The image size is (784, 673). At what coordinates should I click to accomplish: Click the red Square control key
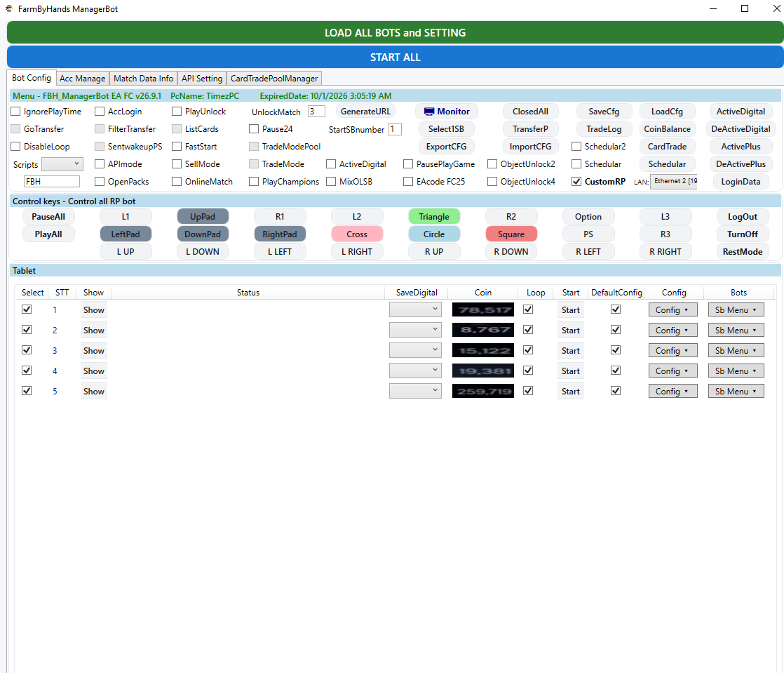pos(511,234)
